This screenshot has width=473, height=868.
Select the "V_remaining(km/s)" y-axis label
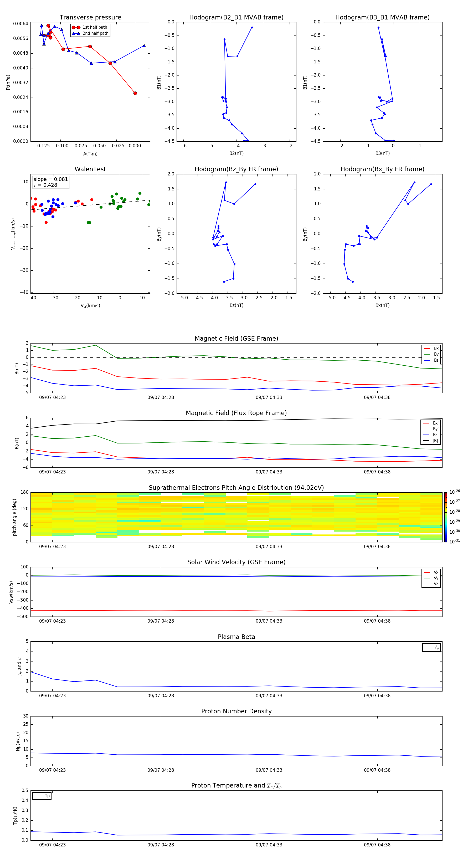click(13, 234)
